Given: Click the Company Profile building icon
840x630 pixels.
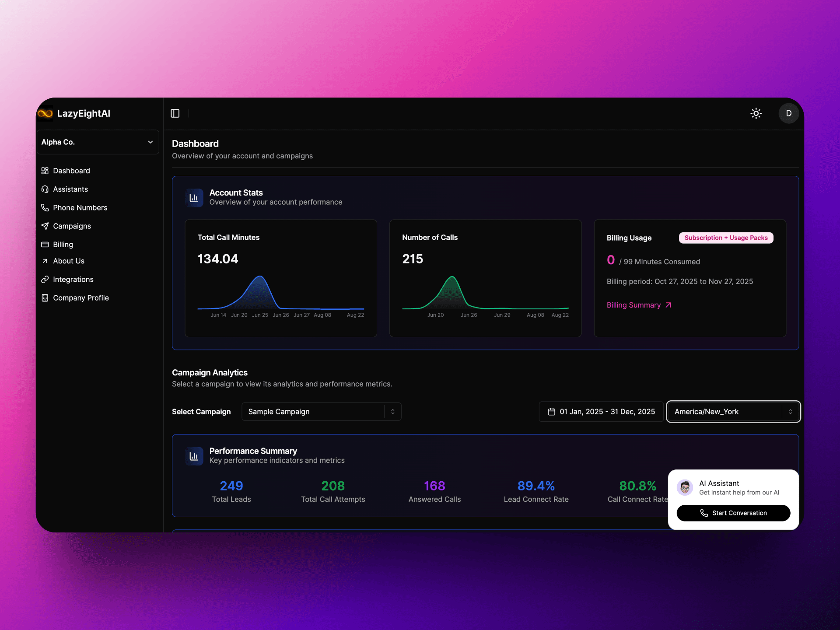Looking at the screenshot, I should (x=45, y=297).
